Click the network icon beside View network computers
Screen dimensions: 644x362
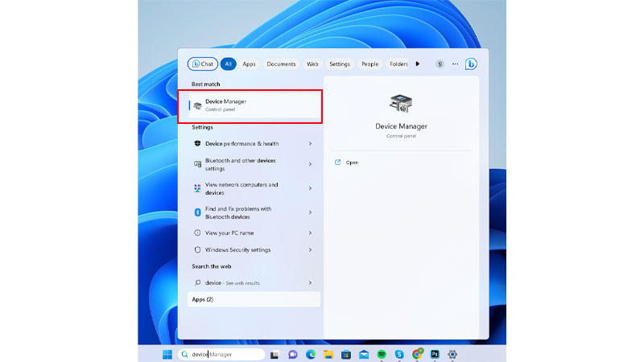tap(197, 188)
